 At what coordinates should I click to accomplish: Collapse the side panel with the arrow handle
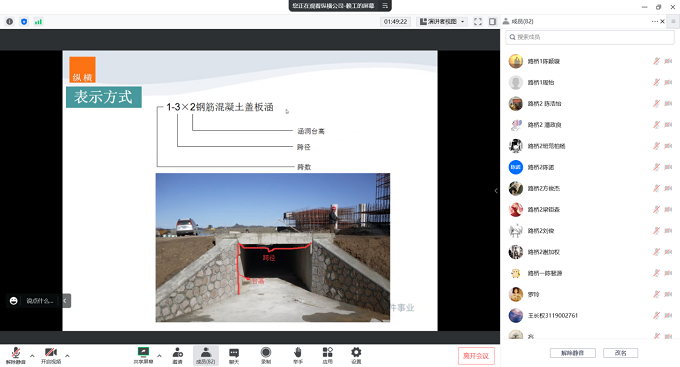(x=496, y=190)
